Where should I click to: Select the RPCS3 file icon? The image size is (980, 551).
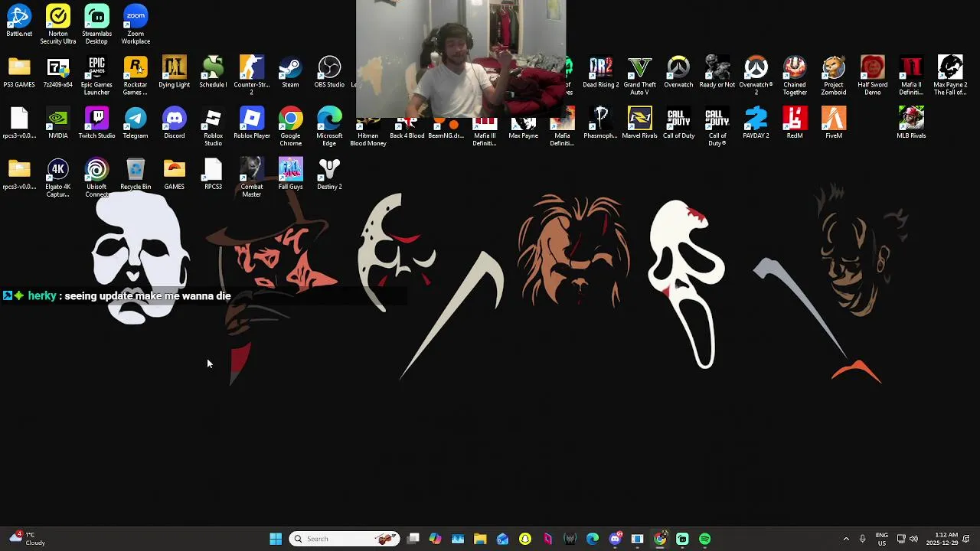click(x=213, y=174)
